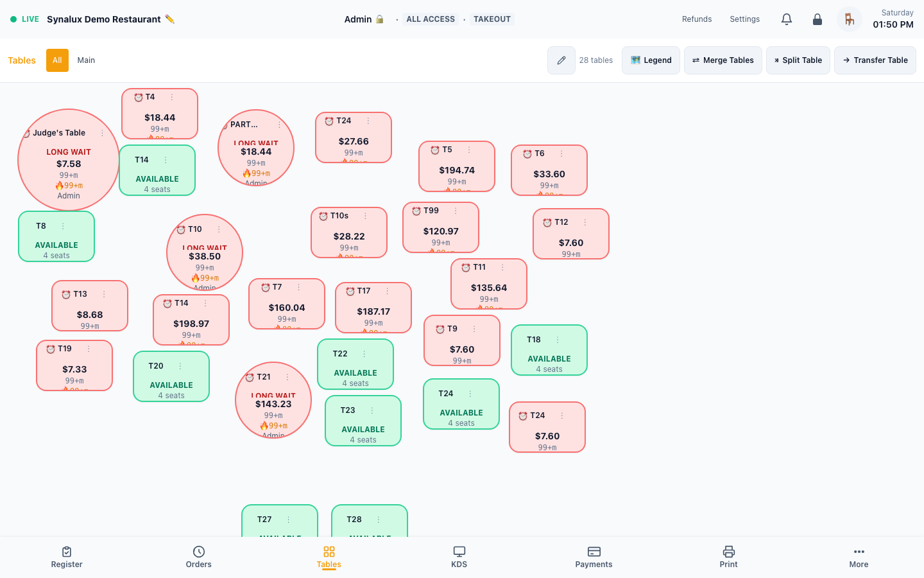Click the lock screen padlock icon
Screen dimensions: 924x578
coord(817,19)
